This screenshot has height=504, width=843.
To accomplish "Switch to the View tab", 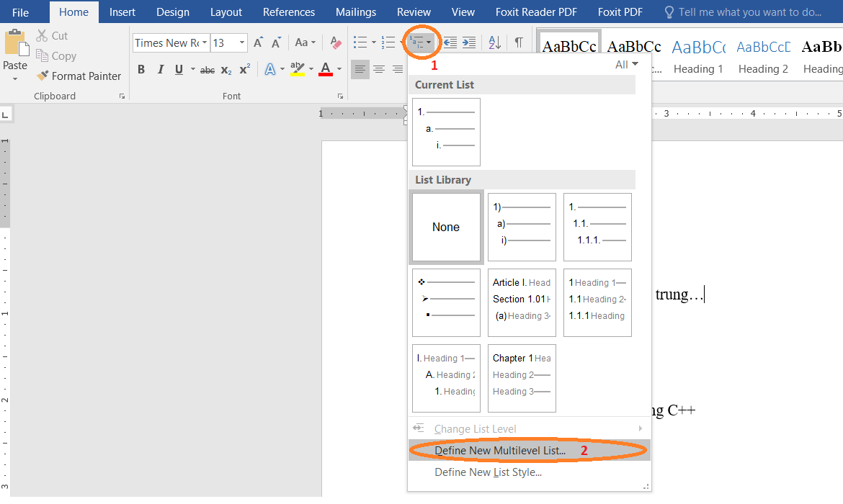I will point(463,12).
